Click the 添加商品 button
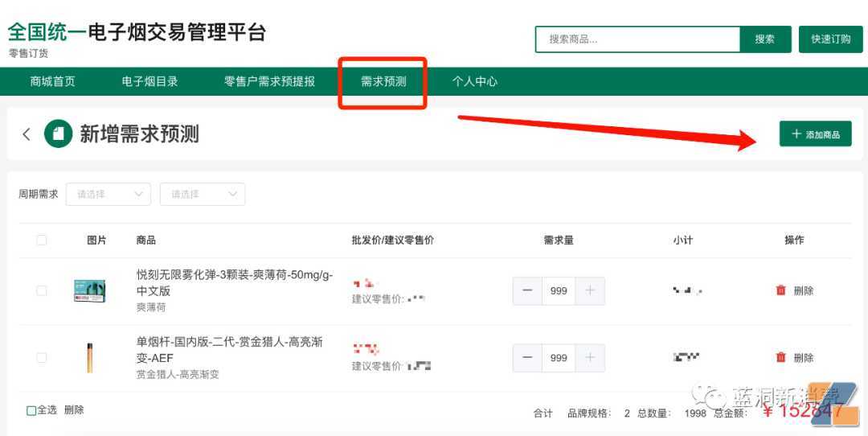The image size is (868, 436). (816, 134)
